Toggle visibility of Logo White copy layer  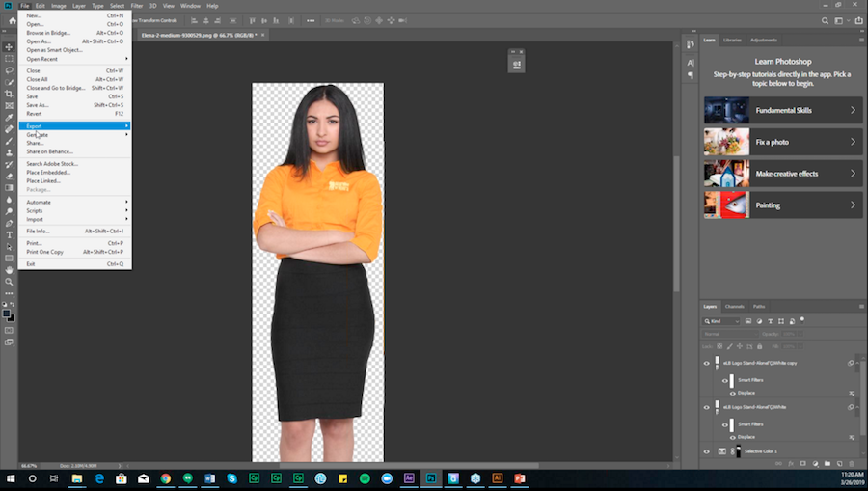click(x=707, y=364)
